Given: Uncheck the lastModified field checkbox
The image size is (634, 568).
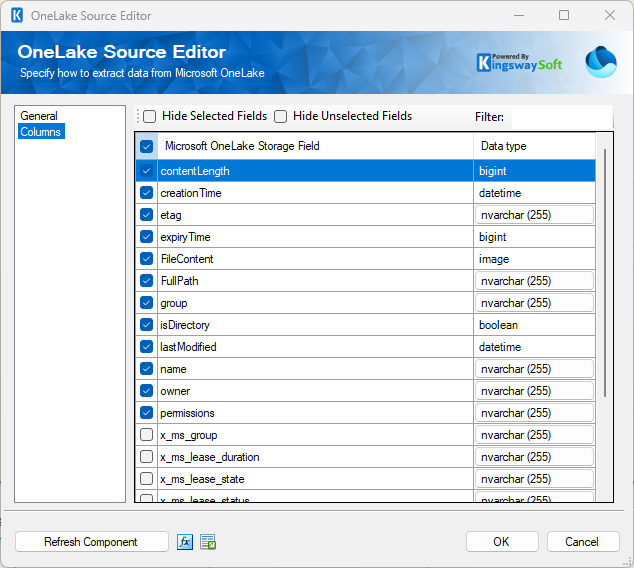Looking at the screenshot, I should coord(146,347).
